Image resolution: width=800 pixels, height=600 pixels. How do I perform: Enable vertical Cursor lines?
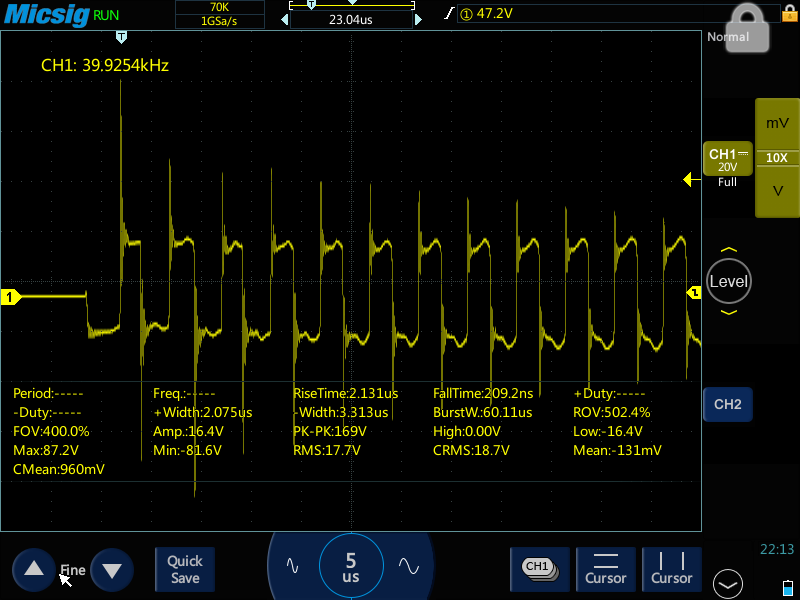tap(671, 569)
